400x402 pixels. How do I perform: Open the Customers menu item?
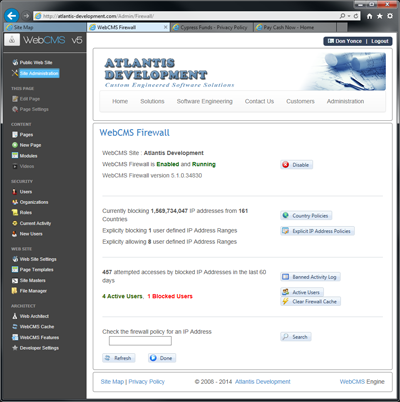tap(300, 101)
